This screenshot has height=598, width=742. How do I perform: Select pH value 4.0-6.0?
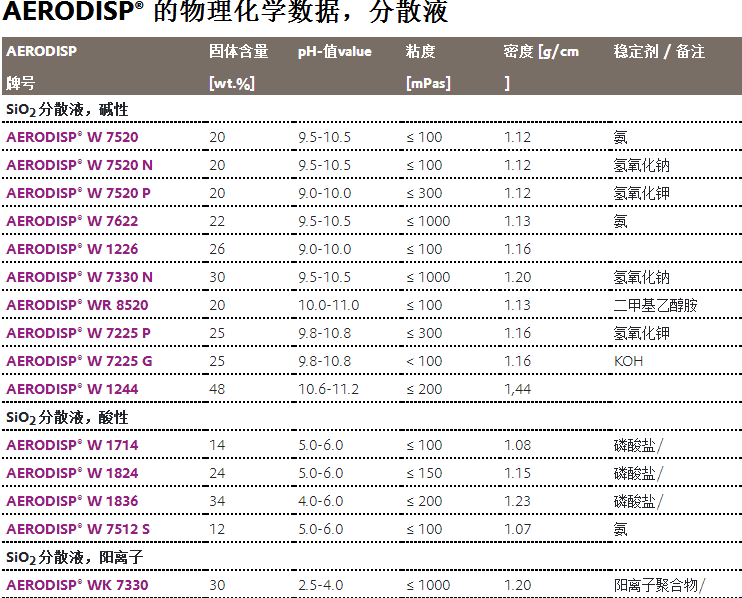[320, 501]
